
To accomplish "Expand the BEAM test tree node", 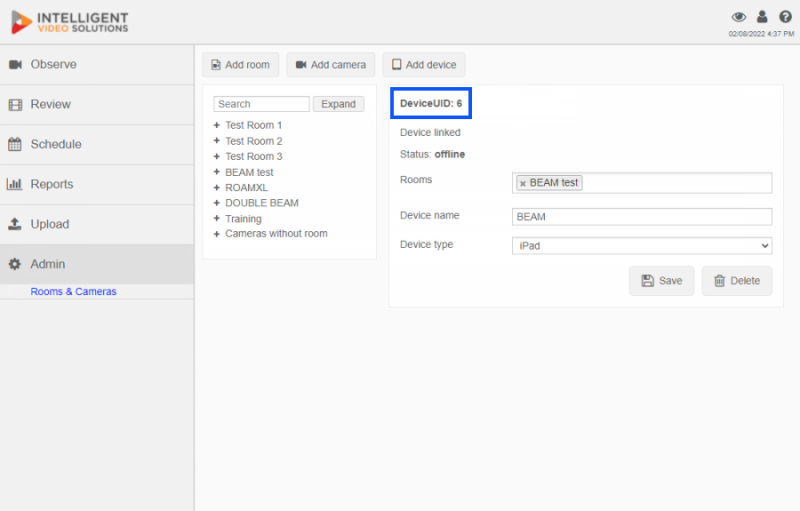I will coord(216,172).
